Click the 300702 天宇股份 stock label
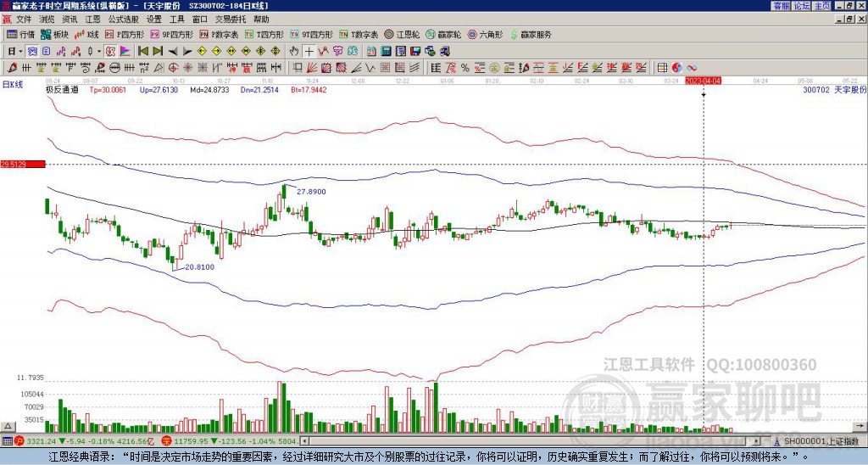 835,90
